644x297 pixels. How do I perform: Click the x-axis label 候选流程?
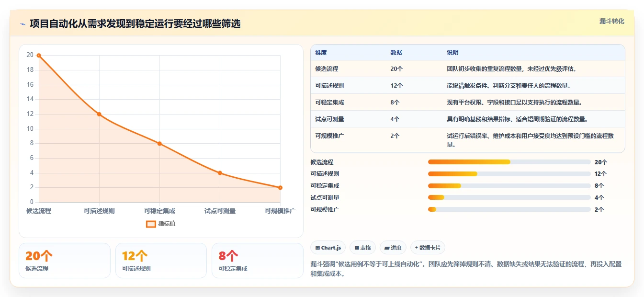pyautogui.click(x=39, y=211)
